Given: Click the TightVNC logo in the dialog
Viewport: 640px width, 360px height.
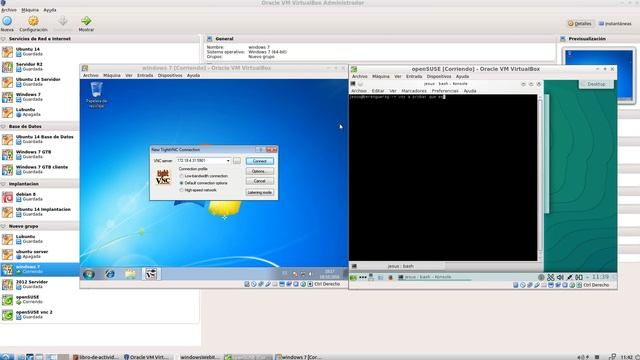Looking at the screenshot, I should pos(163,177).
